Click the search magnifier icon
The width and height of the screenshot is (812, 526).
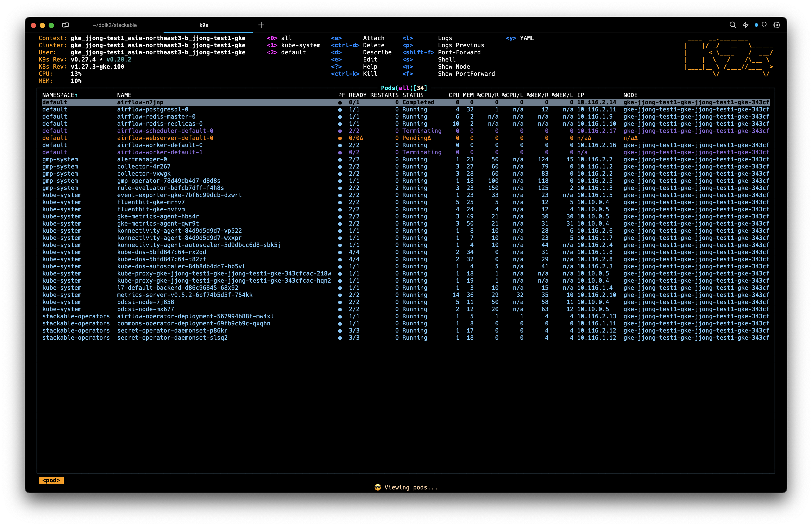(x=732, y=25)
